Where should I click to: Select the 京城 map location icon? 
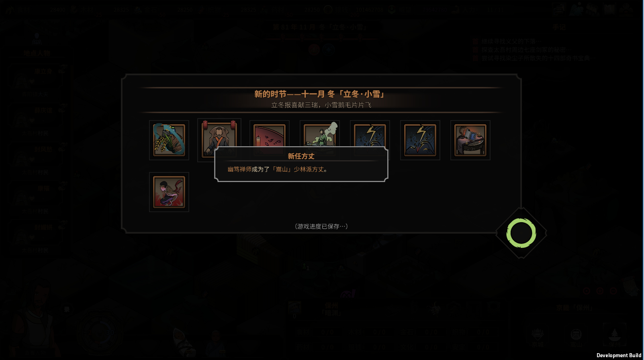coord(538,337)
